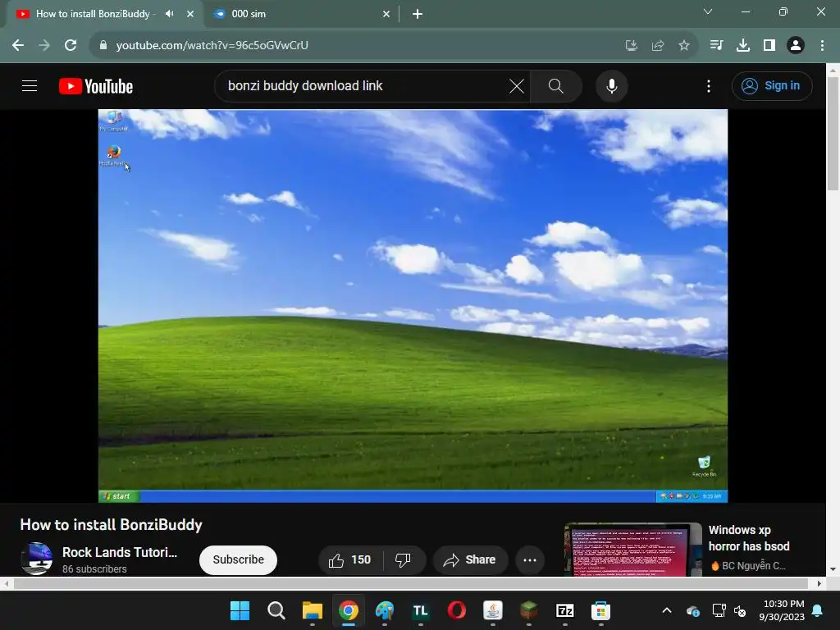Toggle Chrome side panel

(x=769, y=46)
